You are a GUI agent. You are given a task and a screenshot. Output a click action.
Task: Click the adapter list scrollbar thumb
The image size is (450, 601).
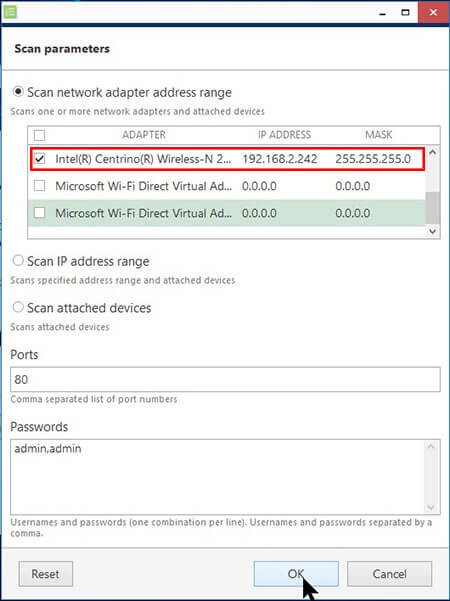point(433,208)
